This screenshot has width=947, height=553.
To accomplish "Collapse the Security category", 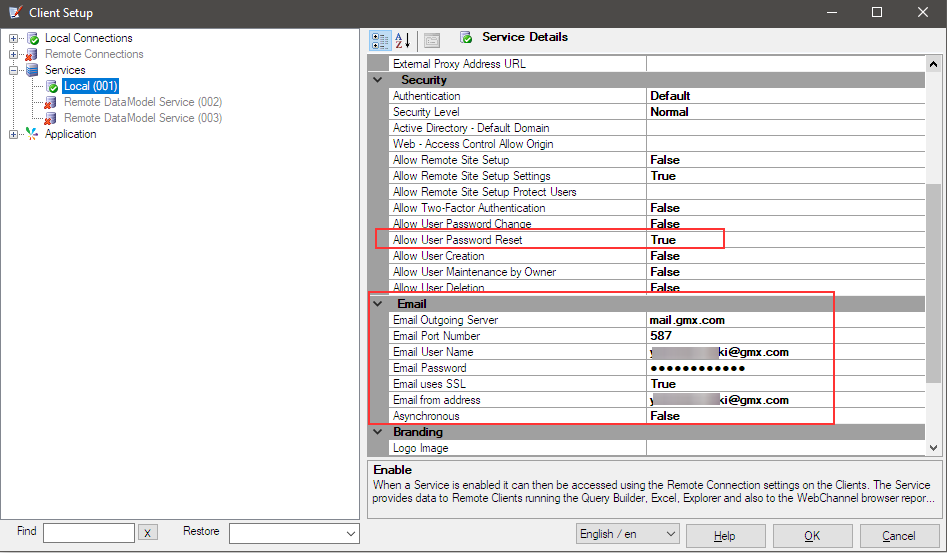I will pyautogui.click(x=378, y=80).
